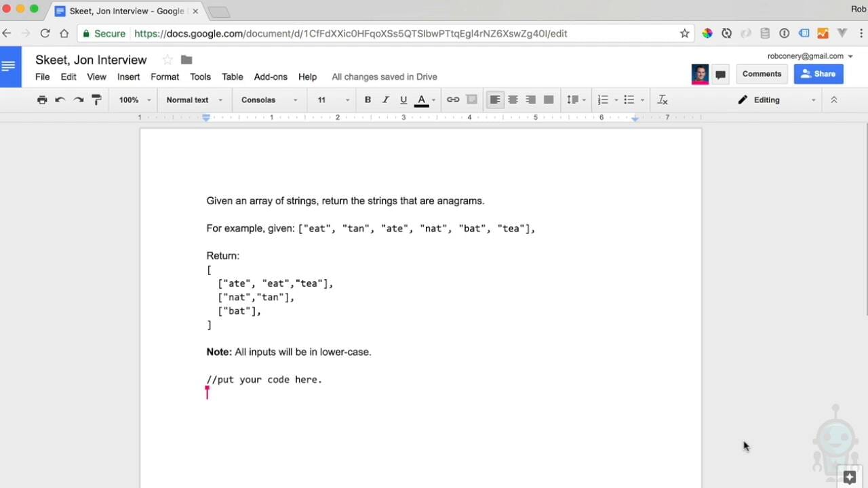Expand the Normal text style dropdown
Image resolution: width=868 pixels, height=488 pixels.
point(194,100)
